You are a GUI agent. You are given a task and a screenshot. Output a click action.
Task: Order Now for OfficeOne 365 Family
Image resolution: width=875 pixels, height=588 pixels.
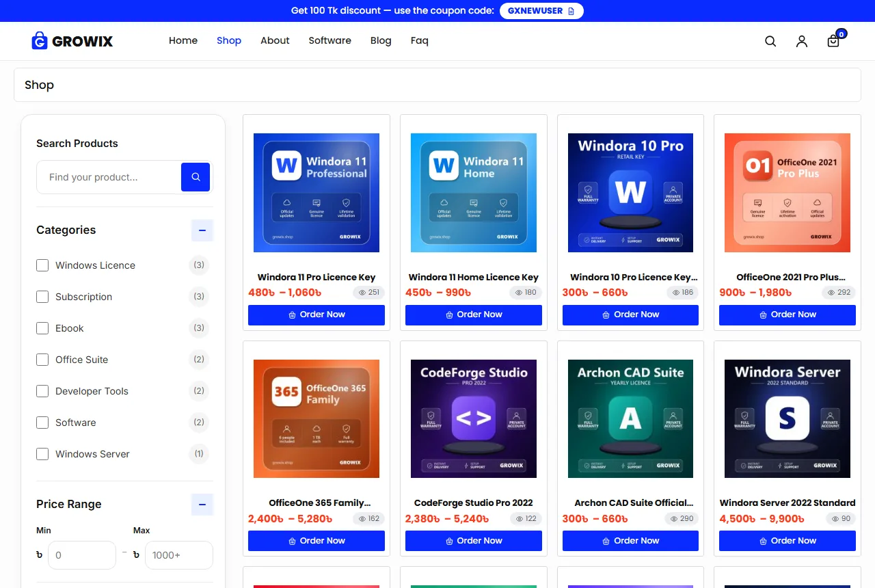coord(317,541)
